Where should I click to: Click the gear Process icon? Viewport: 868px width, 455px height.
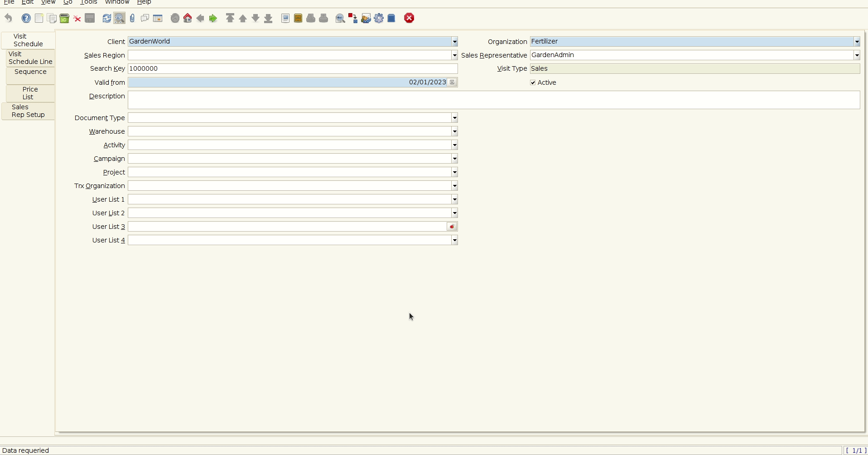pos(379,18)
